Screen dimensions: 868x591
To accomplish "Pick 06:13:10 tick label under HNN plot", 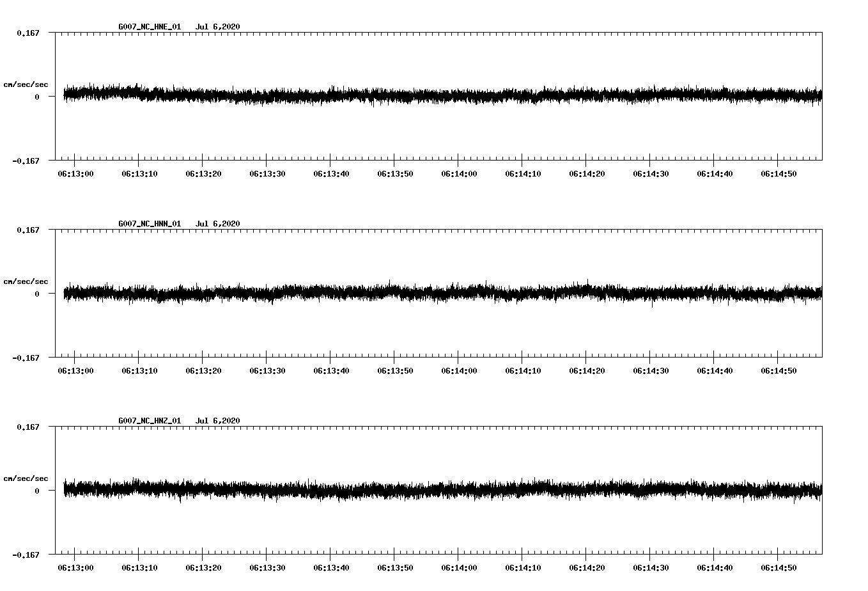I will click(x=139, y=371).
